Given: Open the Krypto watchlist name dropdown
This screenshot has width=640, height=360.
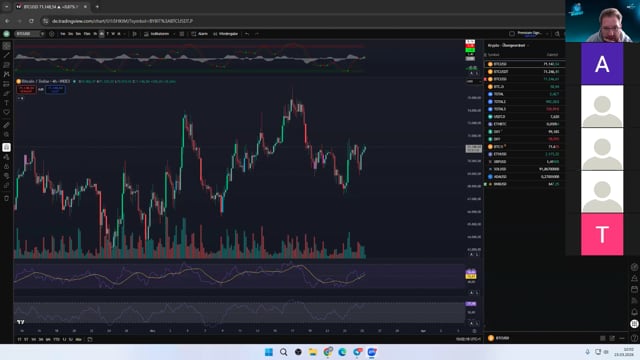Looking at the screenshot, I should coord(509,45).
